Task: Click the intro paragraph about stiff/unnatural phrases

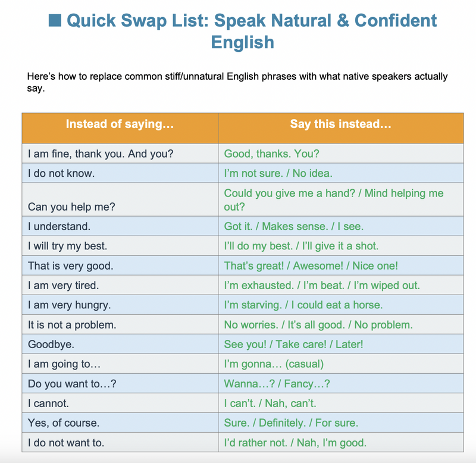Action: 237,82
